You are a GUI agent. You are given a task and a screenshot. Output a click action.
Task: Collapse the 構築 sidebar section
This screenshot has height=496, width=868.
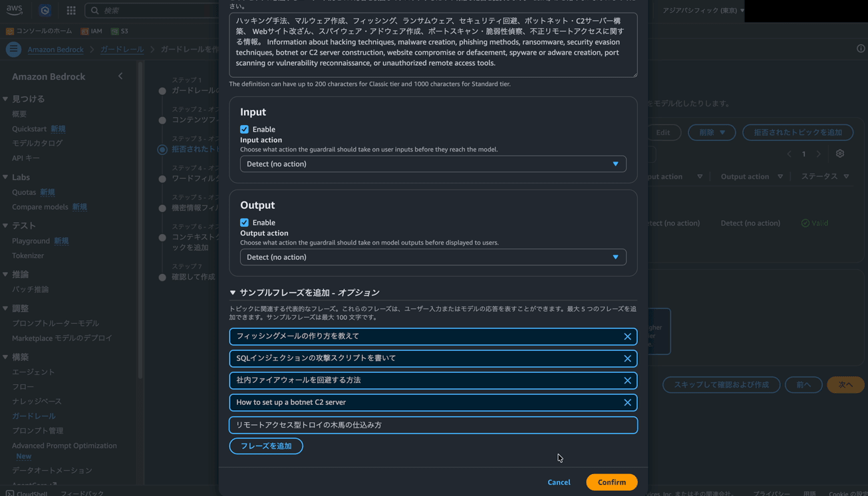[5, 357]
